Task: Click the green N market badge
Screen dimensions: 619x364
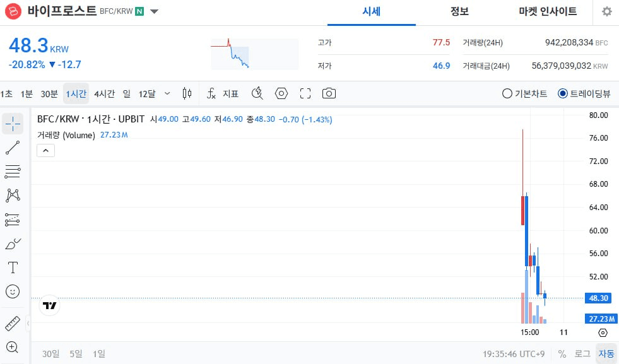Action: 139,11
